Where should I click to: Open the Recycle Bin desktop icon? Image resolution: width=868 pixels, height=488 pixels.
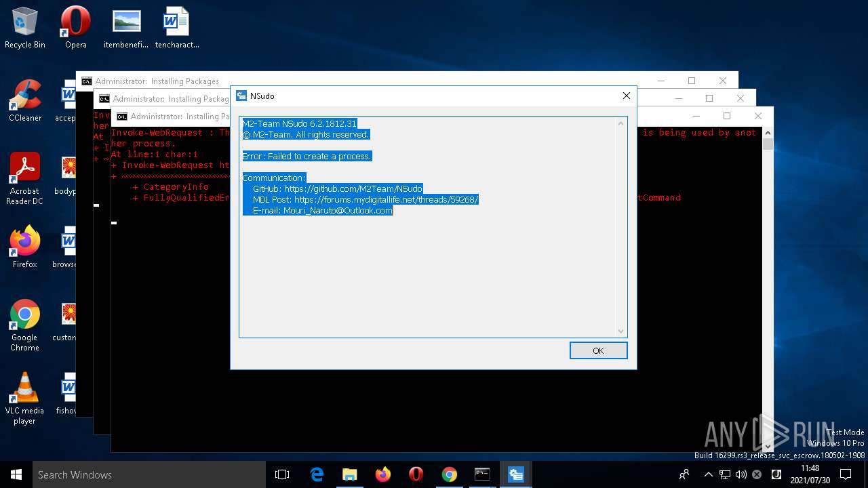pyautogui.click(x=25, y=28)
